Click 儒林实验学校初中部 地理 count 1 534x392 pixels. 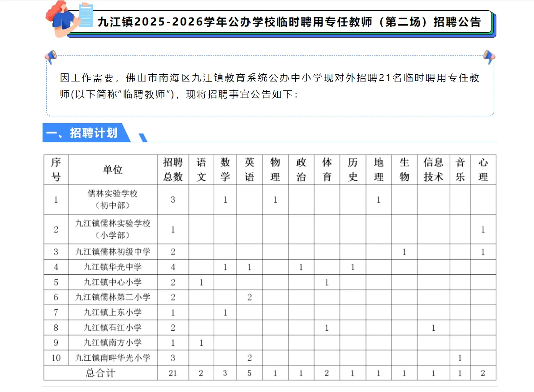pos(379,200)
